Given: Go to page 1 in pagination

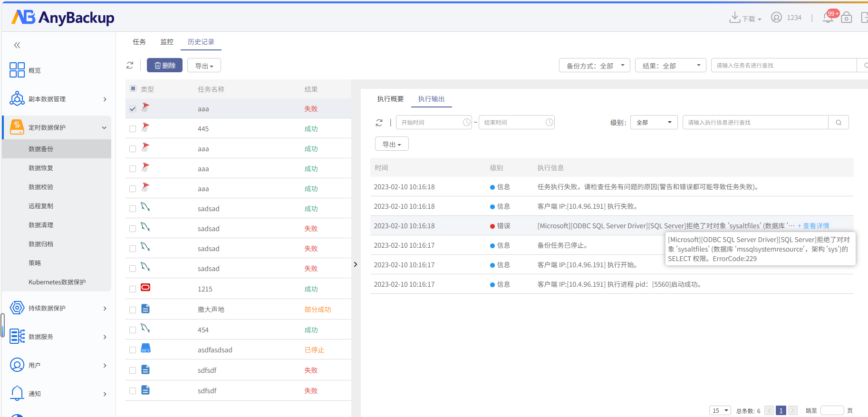Looking at the screenshot, I should click(781, 410).
